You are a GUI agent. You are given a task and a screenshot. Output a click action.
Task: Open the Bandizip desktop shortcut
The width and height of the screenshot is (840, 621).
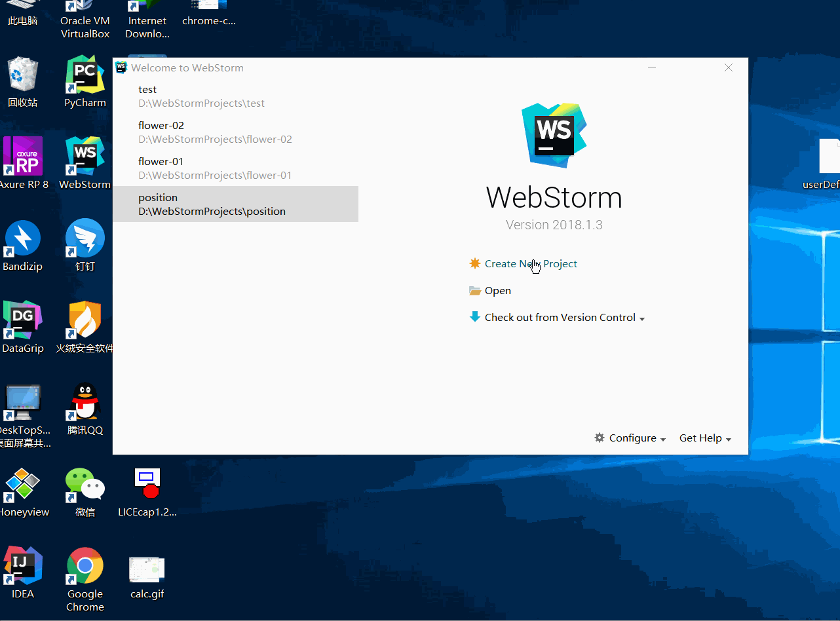(23, 245)
